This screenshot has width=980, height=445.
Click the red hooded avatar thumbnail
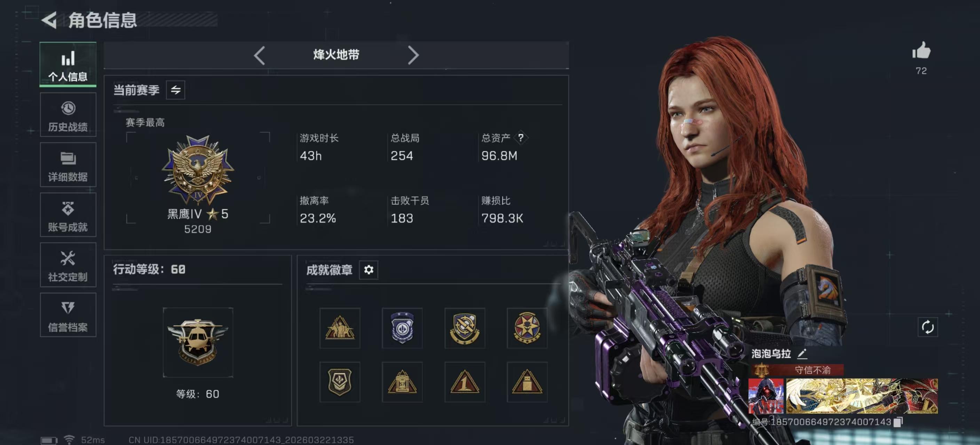tap(766, 396)
